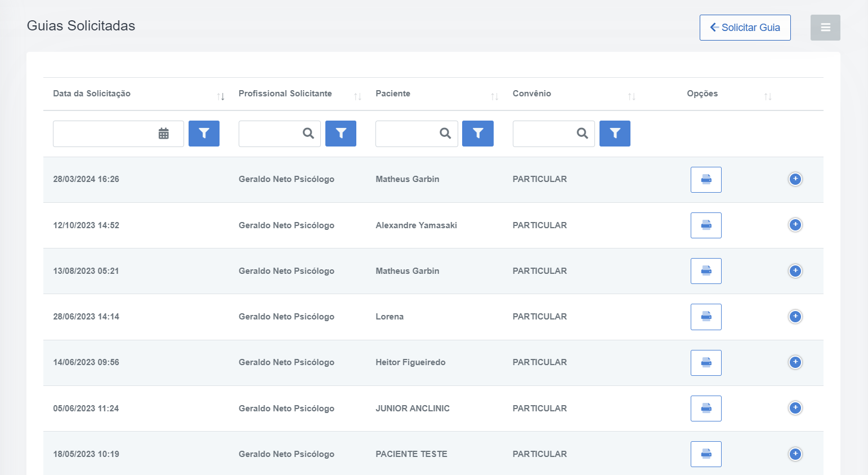Image resolution: width=868 pixels, height=475 pixels.
Task: Click PARTICULAR in PACIENTE TESTE row
Action: pyautogui.click(x=540, y=454)
